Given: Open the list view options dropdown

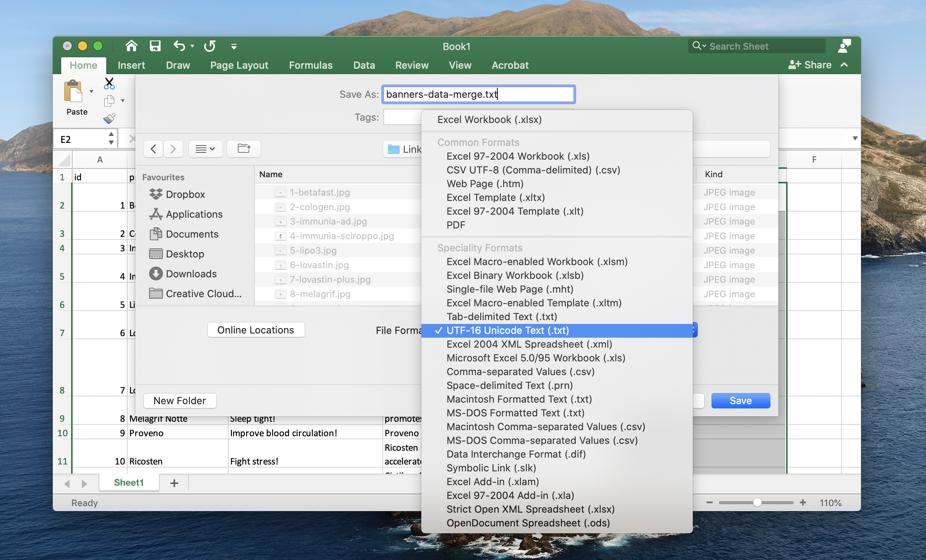Looking at the screenshot, I should 205,149.
